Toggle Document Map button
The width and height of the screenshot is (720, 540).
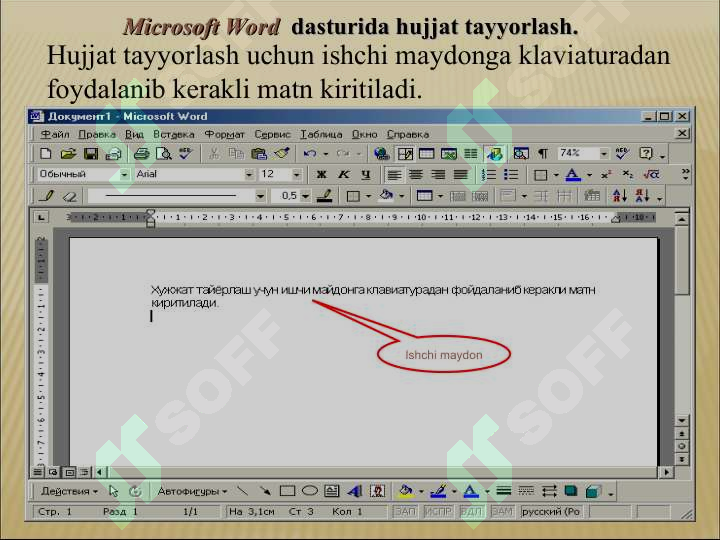[521, 154]
